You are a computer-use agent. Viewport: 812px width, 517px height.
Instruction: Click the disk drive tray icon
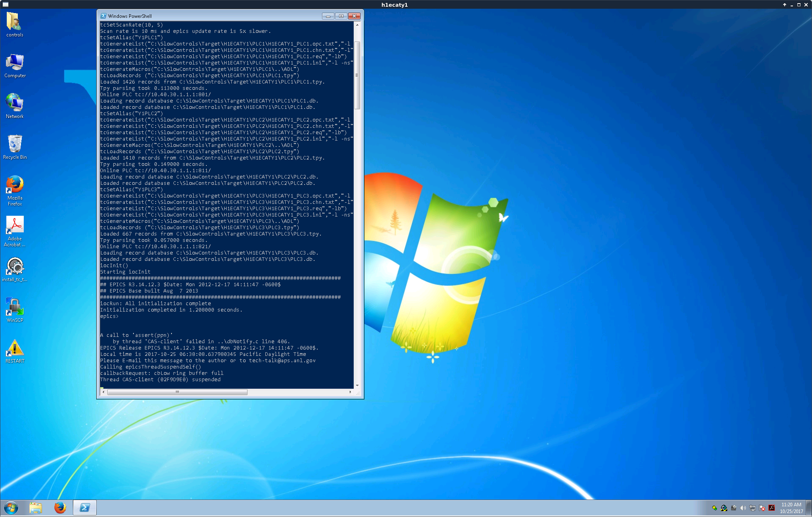734,508
